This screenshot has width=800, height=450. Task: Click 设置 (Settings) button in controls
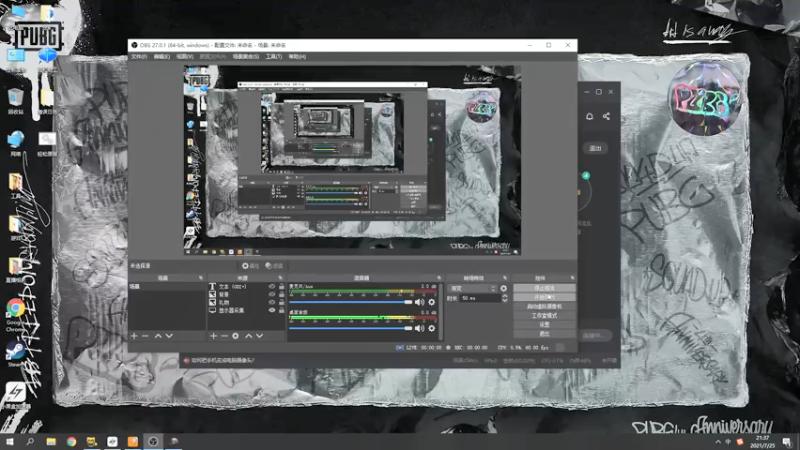[544, 324]
